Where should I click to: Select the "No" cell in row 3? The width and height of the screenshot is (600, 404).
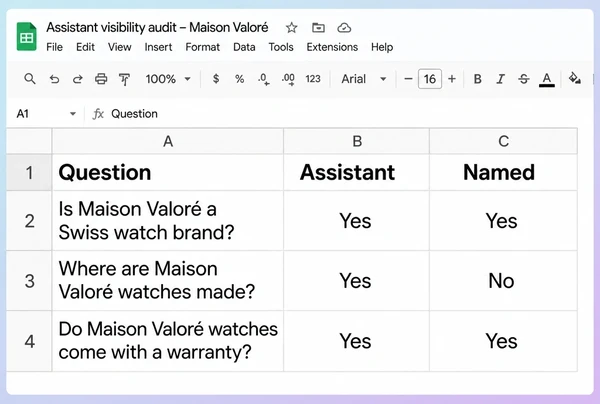pos(504,281)
